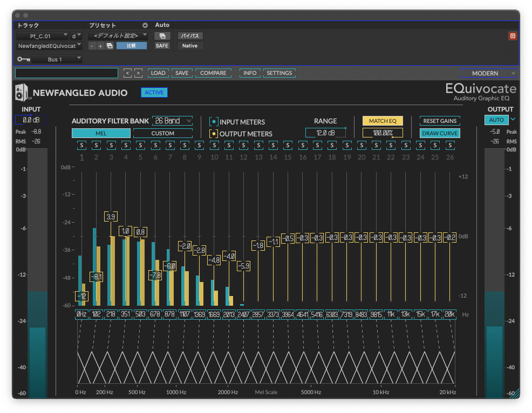Click the resize grip at window corner

pyautogui.click(x=515, y=394)
